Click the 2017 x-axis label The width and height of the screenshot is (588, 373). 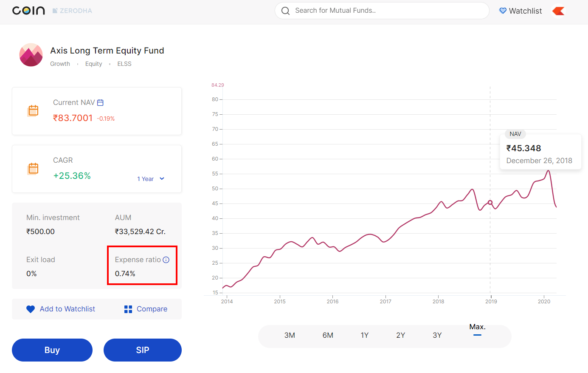tap(385, 302)
